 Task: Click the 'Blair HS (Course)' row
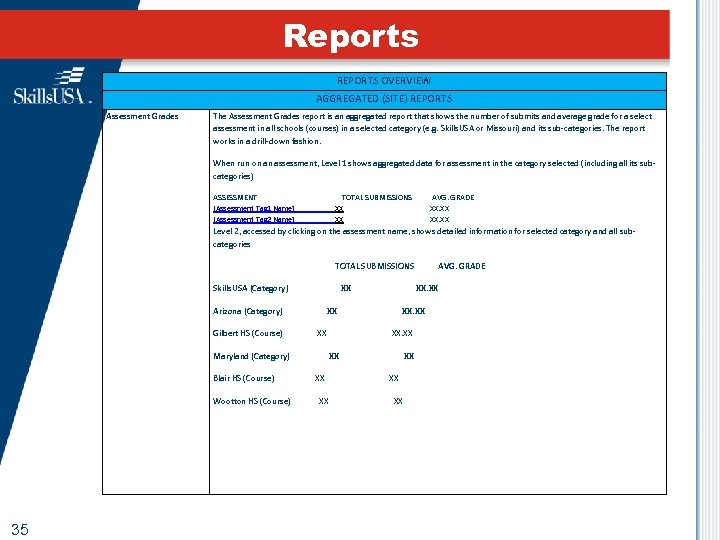click(x=305, y=378)
